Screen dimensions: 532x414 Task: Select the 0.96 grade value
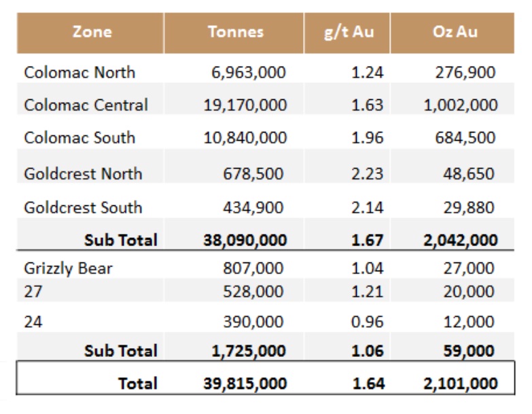point(367,322)
